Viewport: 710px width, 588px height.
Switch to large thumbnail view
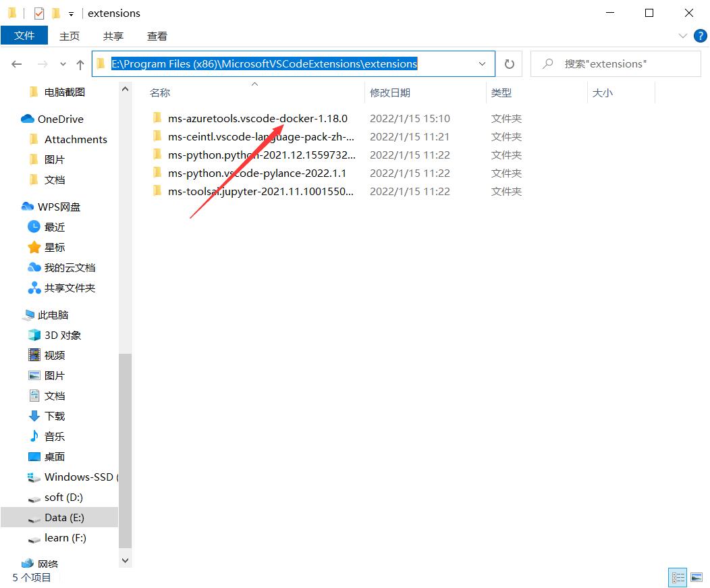(696, 577)
